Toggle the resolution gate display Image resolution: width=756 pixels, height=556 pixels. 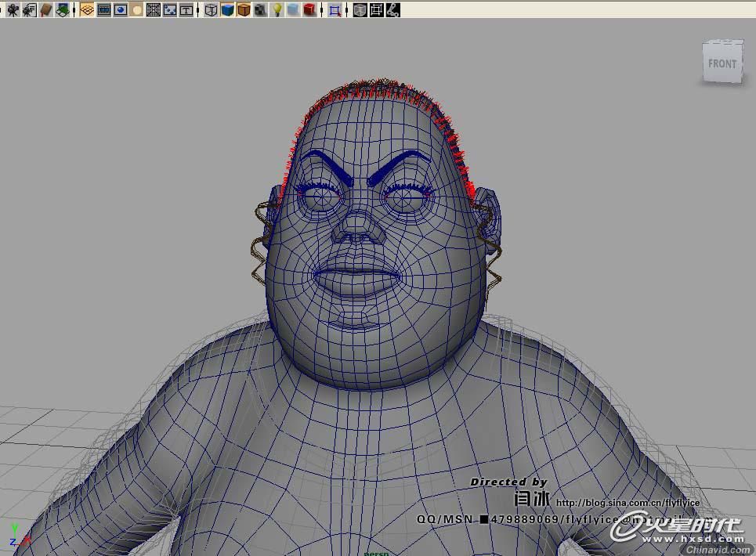pos(120,9)
